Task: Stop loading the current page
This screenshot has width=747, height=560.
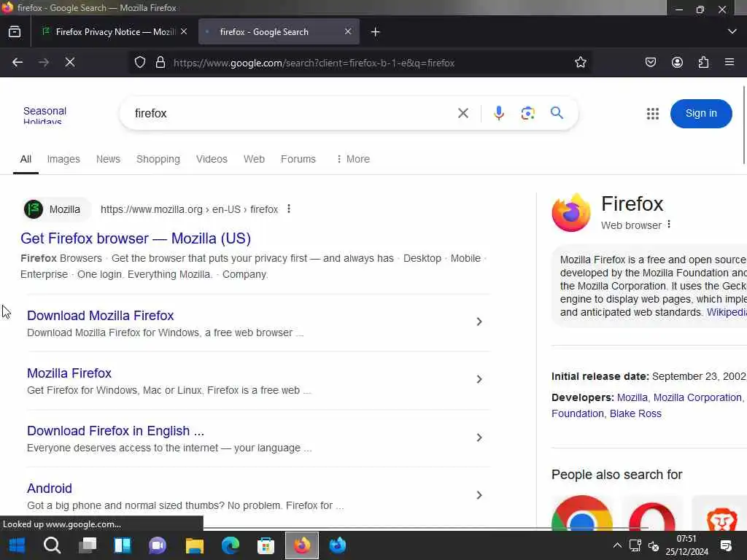Action: click(x=70, y=63)
